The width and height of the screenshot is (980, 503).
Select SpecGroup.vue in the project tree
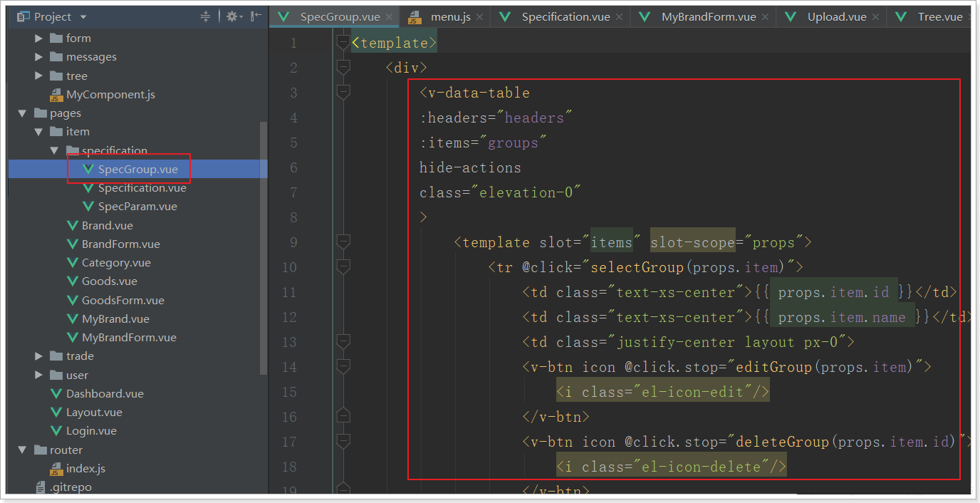[x=138, y=170]
